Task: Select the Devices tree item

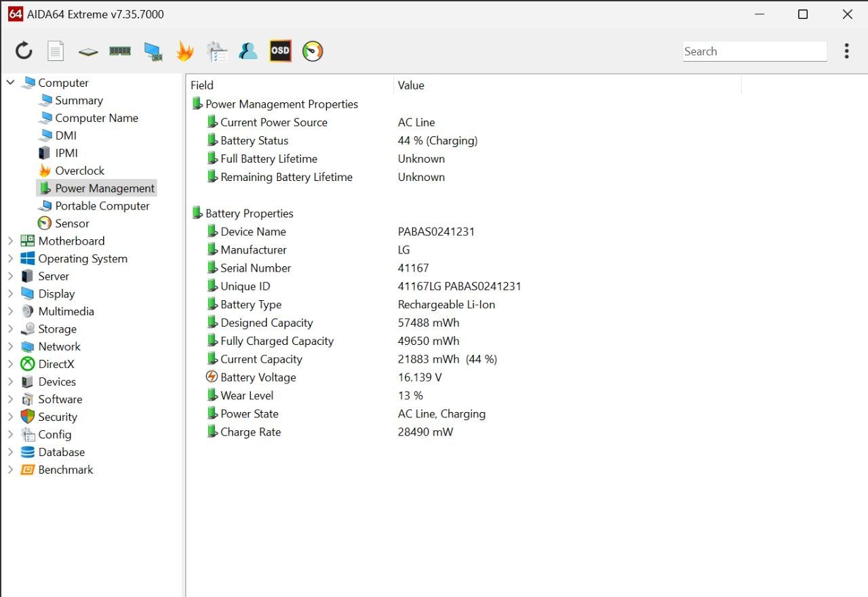Action: point(57,382)
